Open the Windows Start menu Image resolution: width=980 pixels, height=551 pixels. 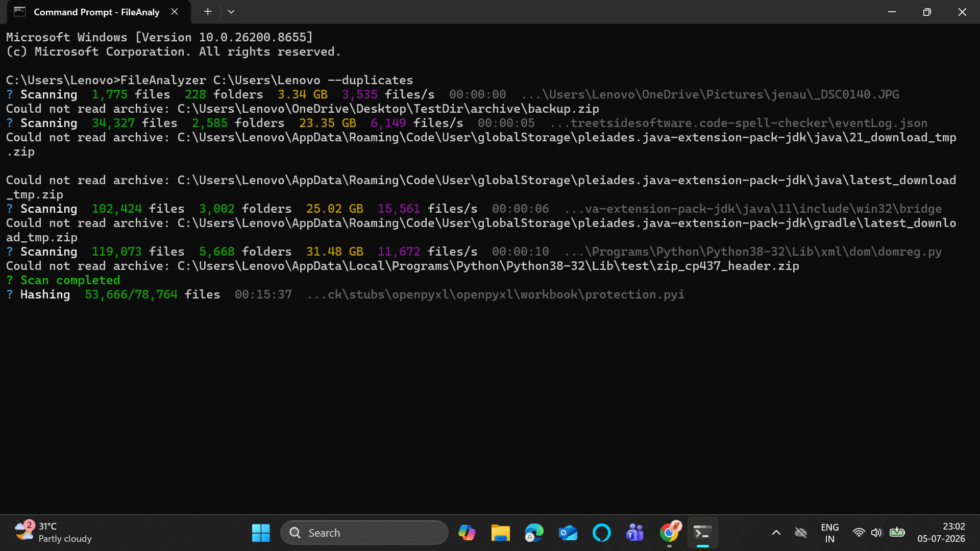click(x=261, y=533)
